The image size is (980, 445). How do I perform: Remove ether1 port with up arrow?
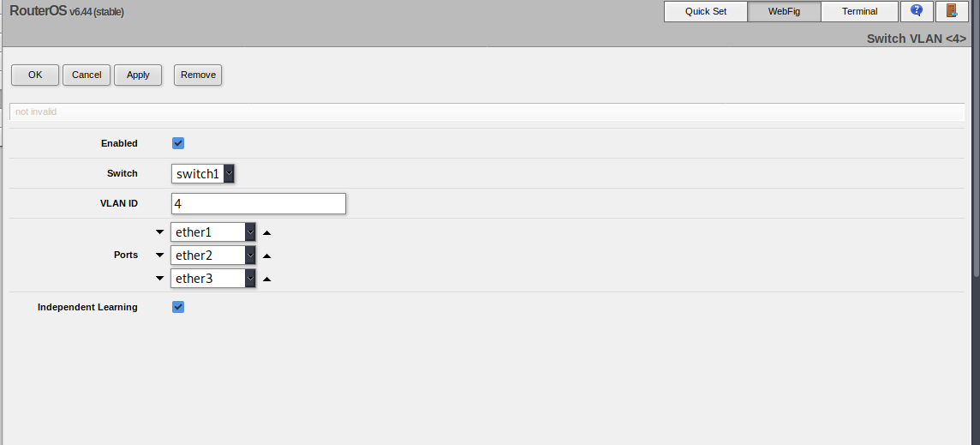pos(267,233)
